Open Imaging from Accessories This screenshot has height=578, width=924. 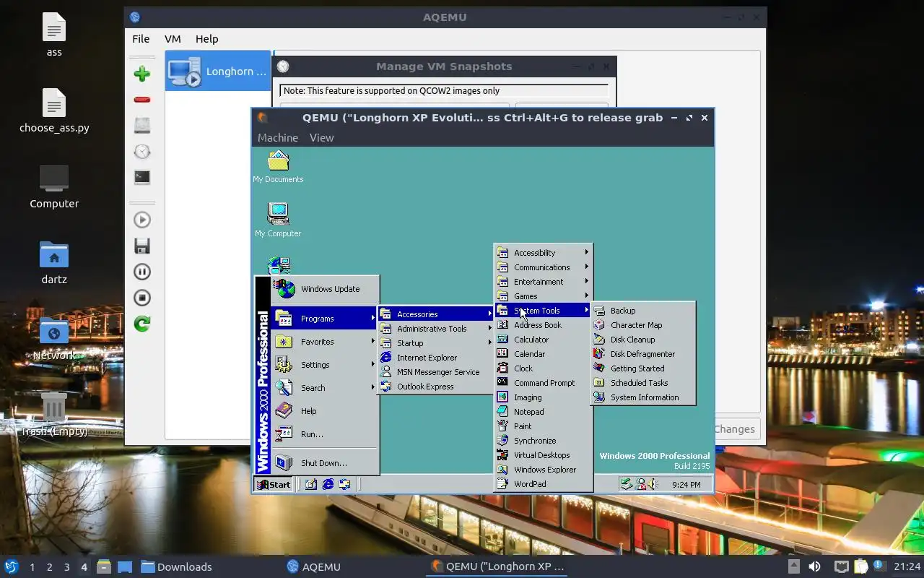click(x=543, y=397)
